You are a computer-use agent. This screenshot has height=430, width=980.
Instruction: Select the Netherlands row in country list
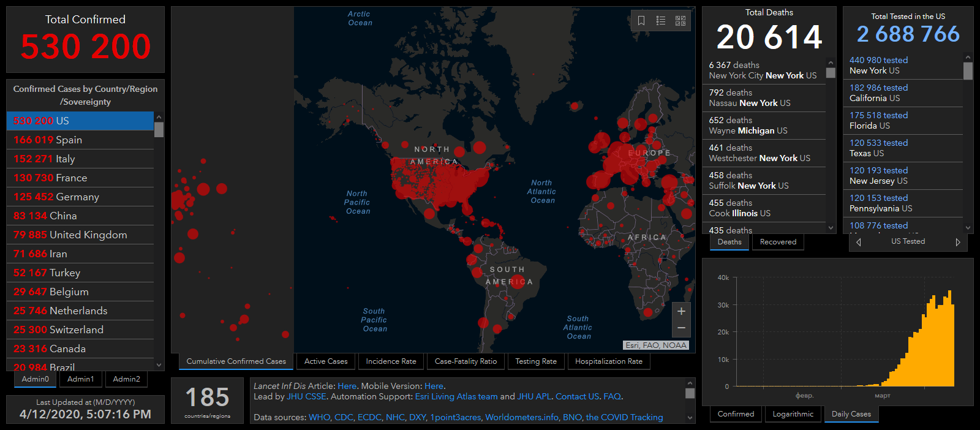point(80,311)
